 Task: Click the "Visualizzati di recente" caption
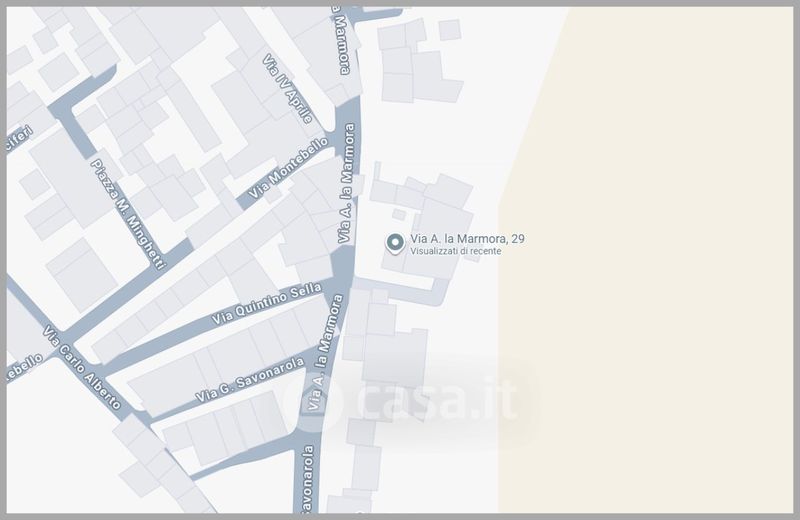(456, 252)
